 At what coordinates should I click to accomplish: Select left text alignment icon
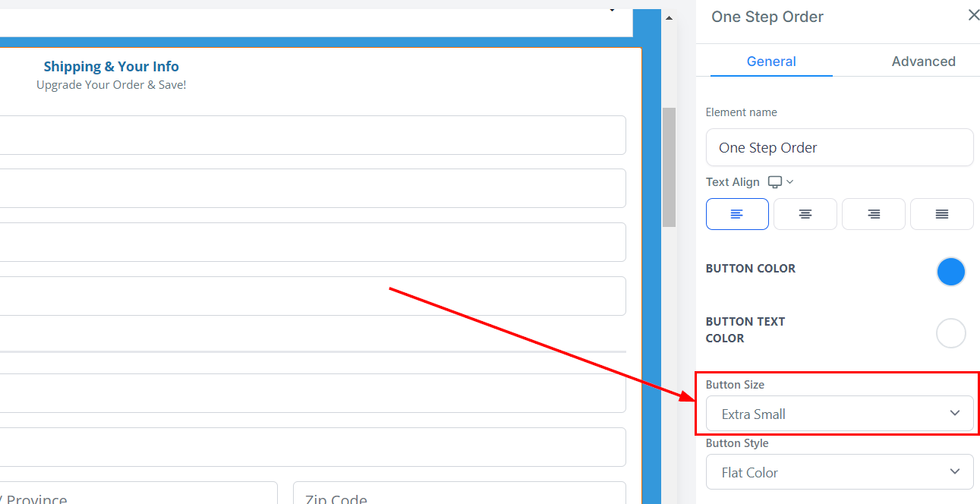click(736, 214)
